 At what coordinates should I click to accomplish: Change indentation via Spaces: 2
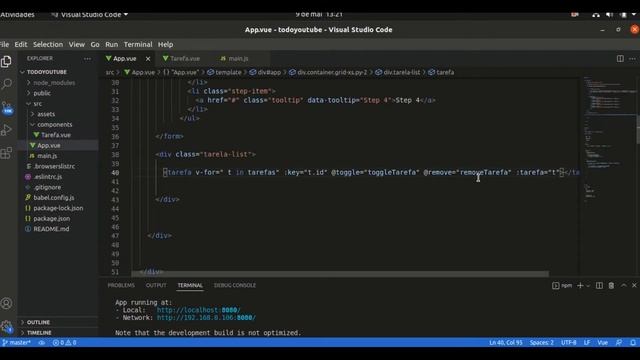point(542,342)
